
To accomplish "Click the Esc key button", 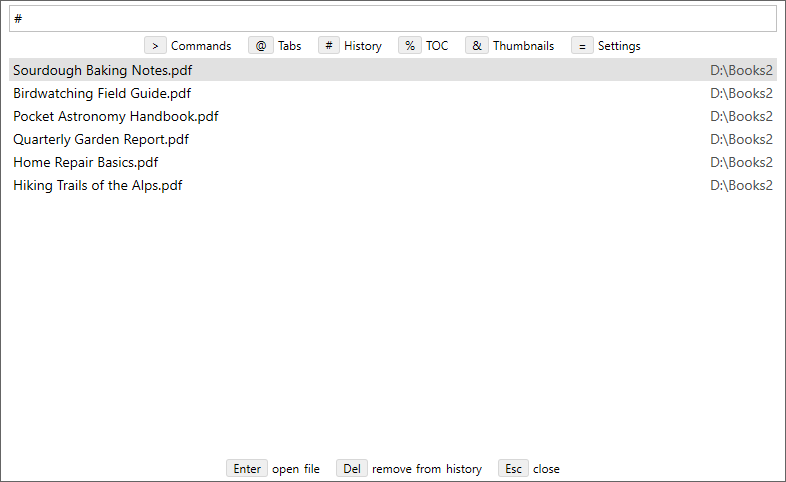I will [513, 468].
